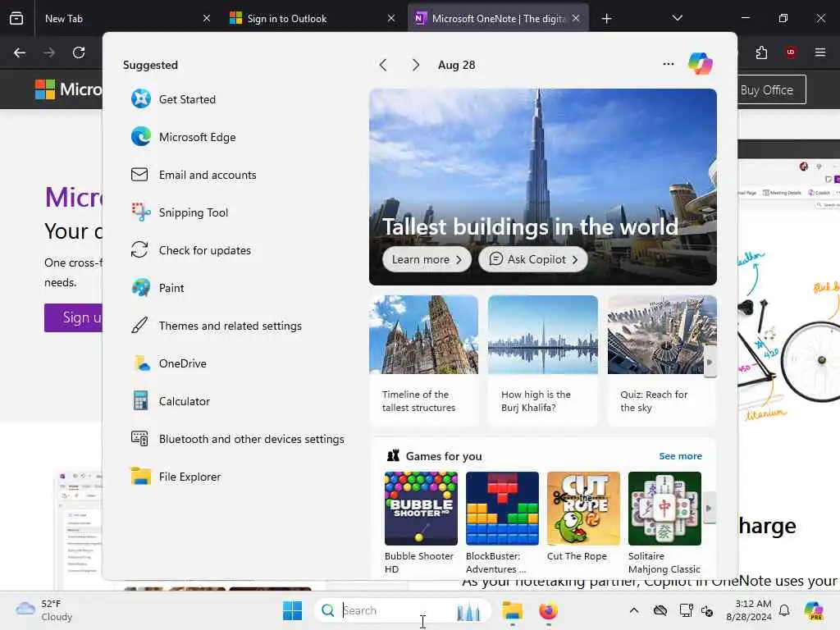Click the Windows Start button
This screenshot has height=630, width=840.
click(x=293, y=610)
